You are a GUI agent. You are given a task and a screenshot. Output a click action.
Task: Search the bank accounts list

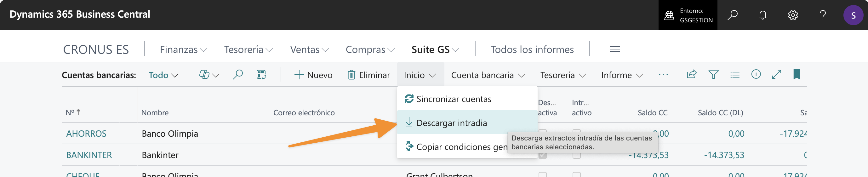click(237, 75)
